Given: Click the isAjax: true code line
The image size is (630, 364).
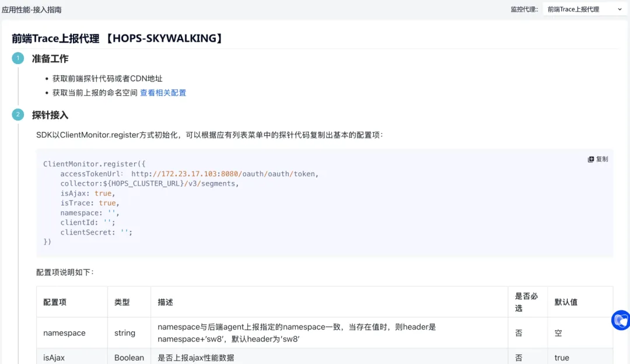Looking at the screenshot, I should 87,193.
